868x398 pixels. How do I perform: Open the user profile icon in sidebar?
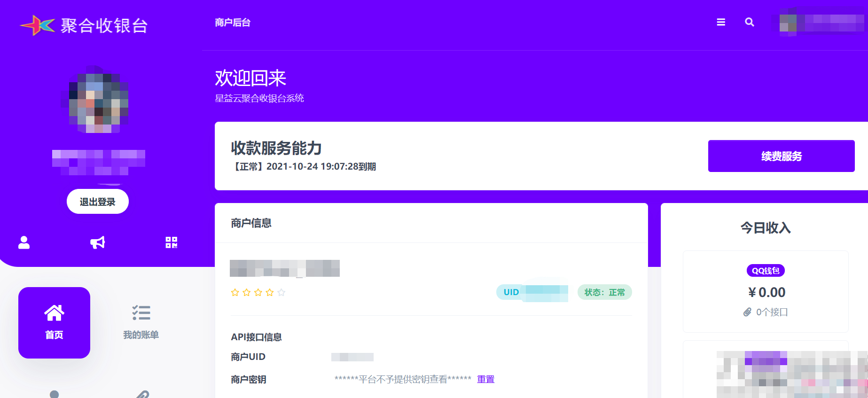(x=24, y=242)
